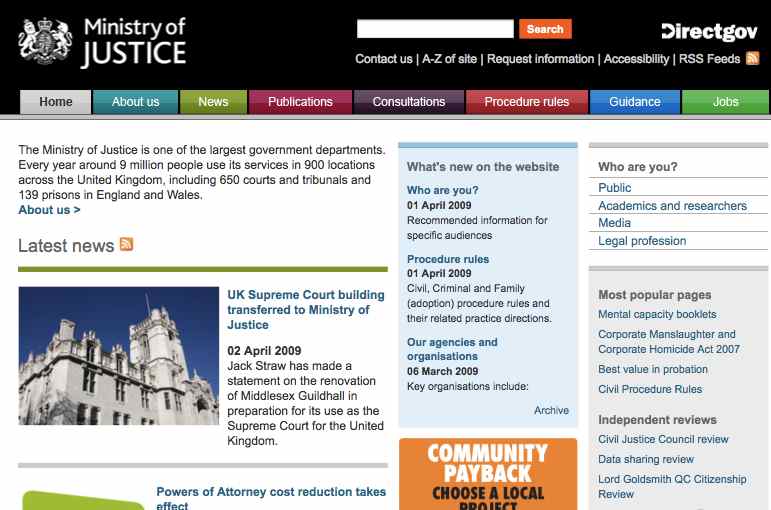
Task: Select the Consultations tab
Action: (x=409, y=102)
